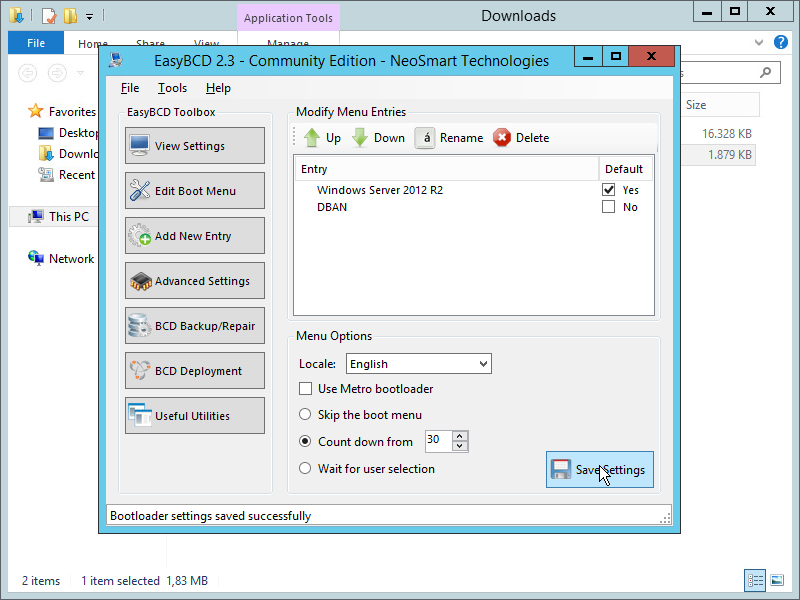Uncheck default for Windows Server 2012 R2

coord(608,190)
